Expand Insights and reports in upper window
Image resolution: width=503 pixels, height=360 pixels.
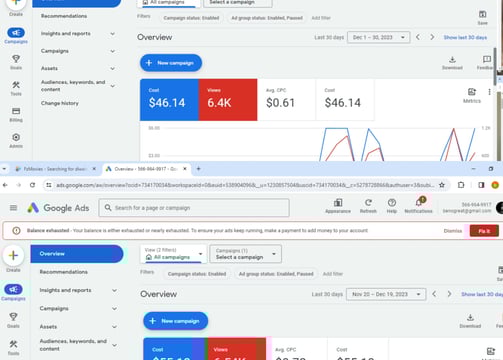113,34
